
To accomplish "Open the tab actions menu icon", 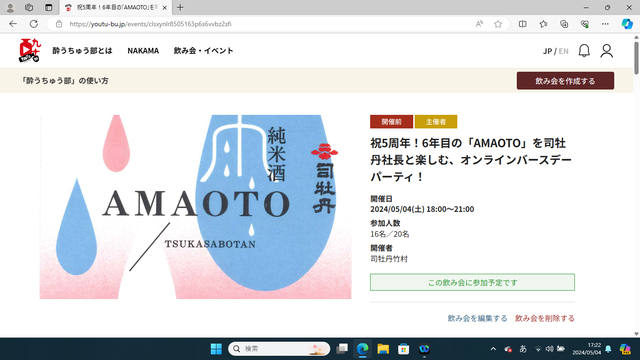I will (49, 7).
